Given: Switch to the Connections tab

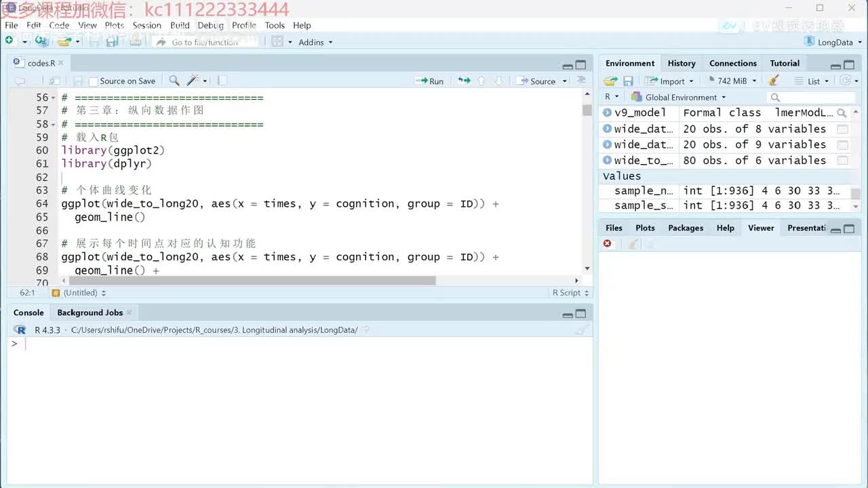Looking at the screenshot, I should [733, 63].
